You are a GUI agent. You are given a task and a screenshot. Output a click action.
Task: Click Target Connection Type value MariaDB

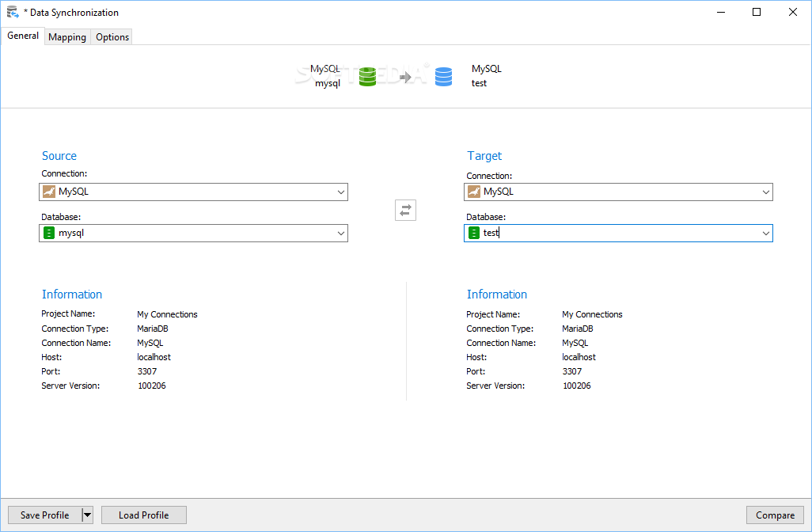click(x=578, y=329)
